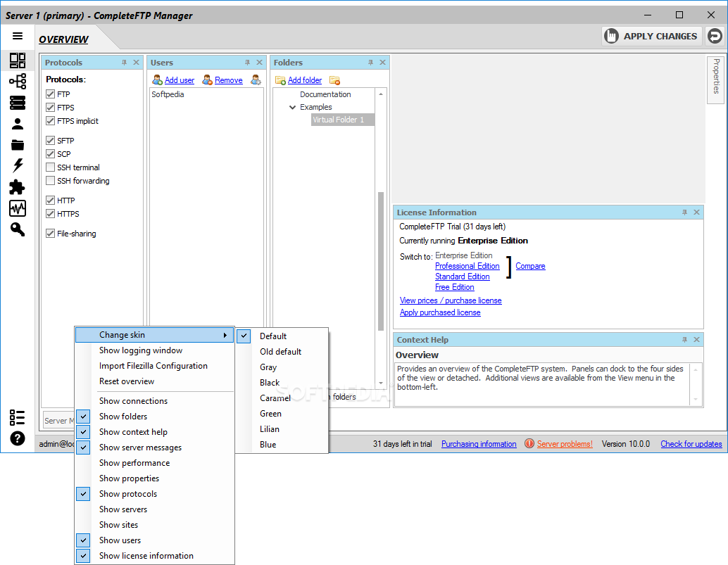Select Softpedia in Users list
Screen dimensions: 728x565
tap(168, 94)
